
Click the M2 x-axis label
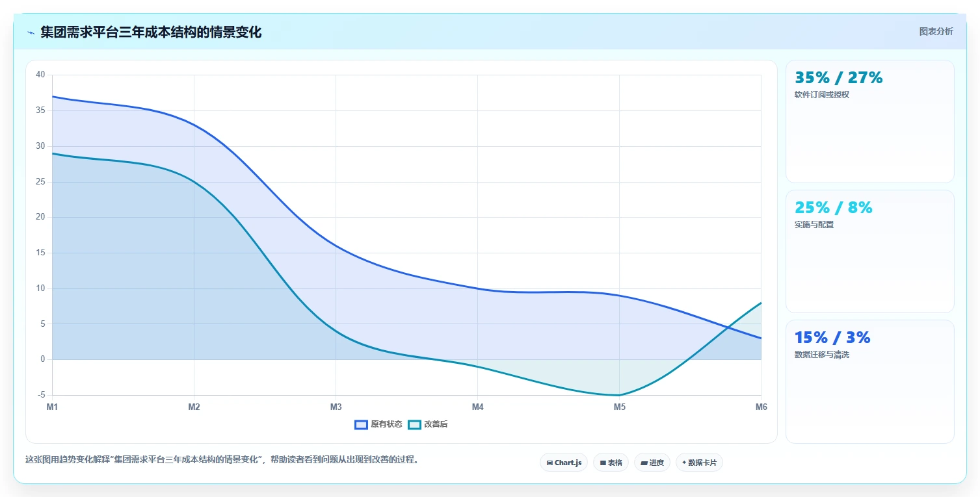[194, 407]
